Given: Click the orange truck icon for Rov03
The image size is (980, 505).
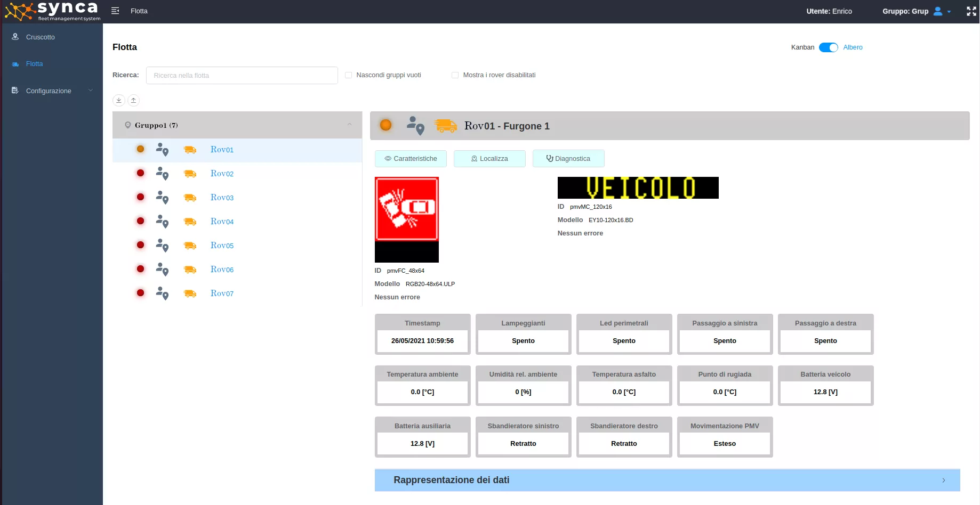Looking at the screenshot, I should click(190, 198).
